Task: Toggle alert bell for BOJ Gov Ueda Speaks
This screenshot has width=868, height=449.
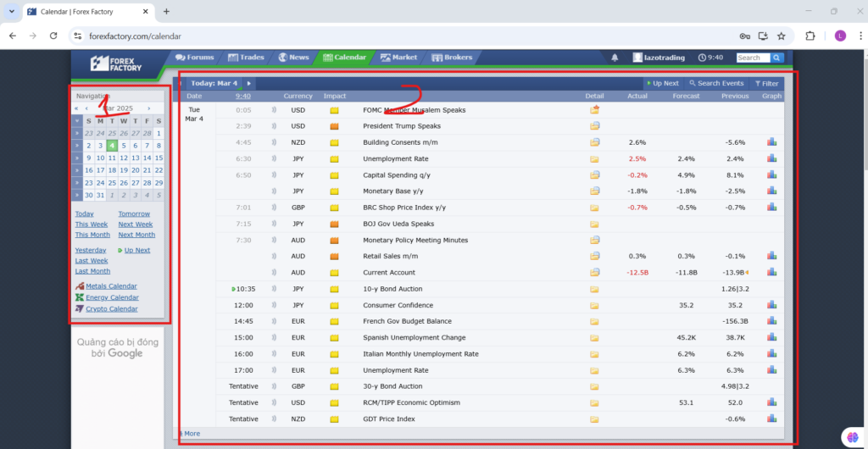Action: pyautogui.click(x=274, y=224)
